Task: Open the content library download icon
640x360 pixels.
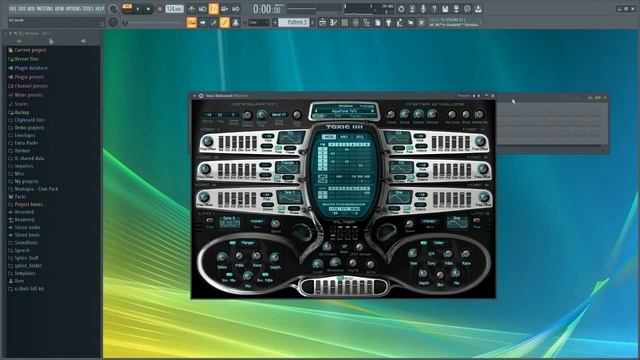Action: coord(478,9)
